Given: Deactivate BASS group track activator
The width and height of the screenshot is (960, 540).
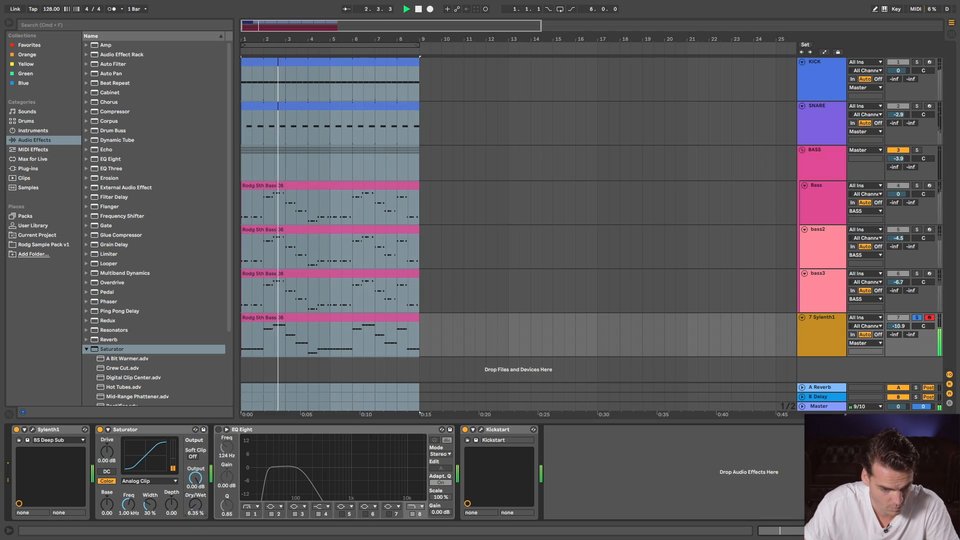Looking at the screenshot, I should 898,150.
